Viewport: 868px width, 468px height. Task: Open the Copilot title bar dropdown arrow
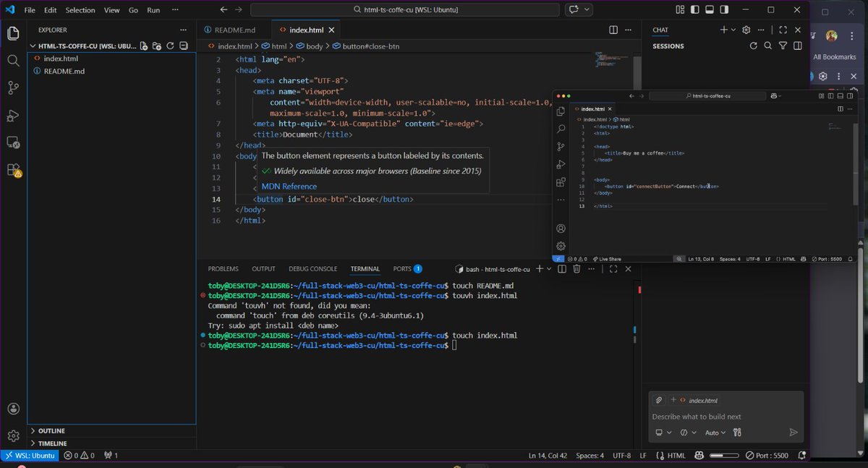(x=587, y=10)
